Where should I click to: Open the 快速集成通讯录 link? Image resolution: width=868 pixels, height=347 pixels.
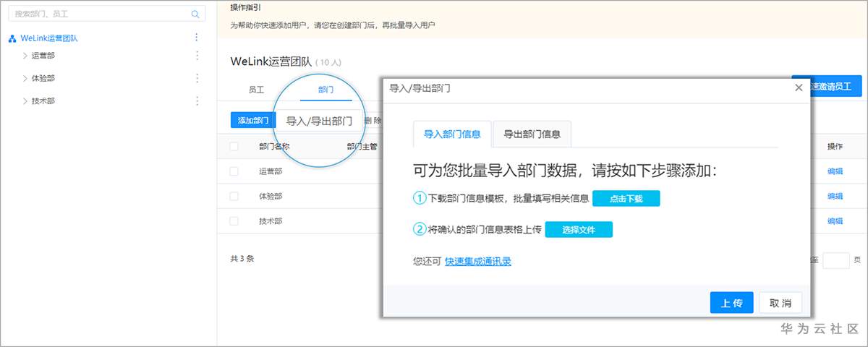pyautogui.click(x=478, y=261)
